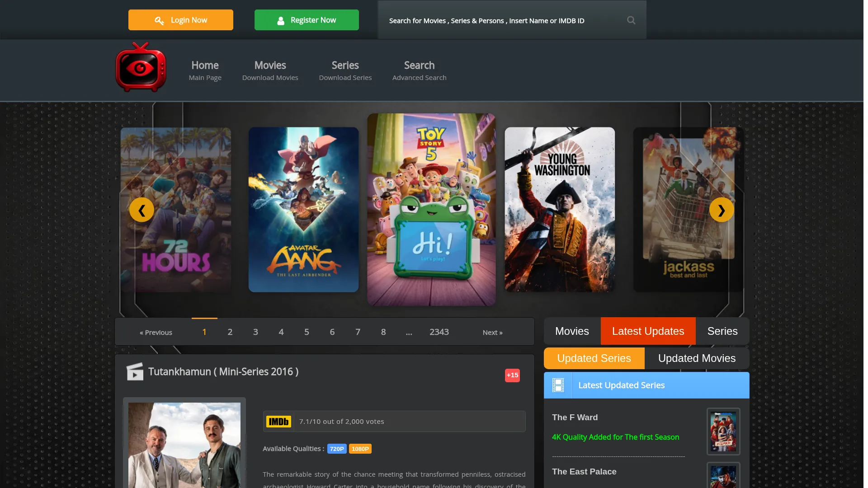Switch to the Latest Updates tab
The width and height of the screenshot is (868, 488).
coord(648,331)
